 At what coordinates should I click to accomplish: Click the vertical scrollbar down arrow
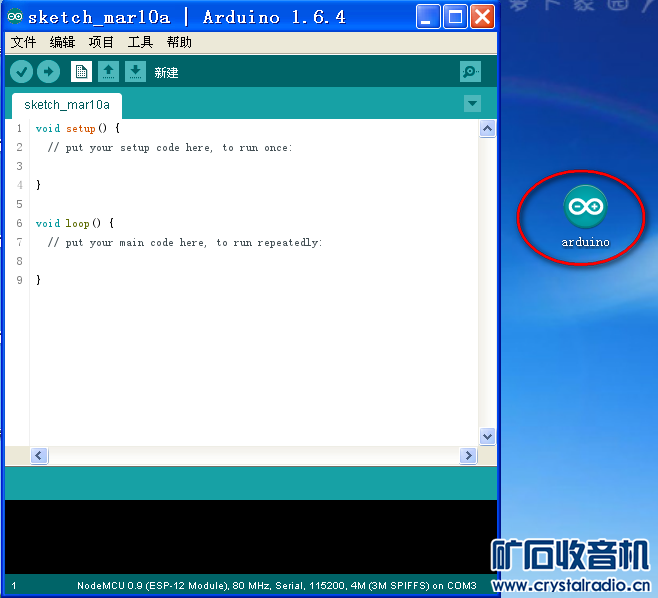tap(487, 436)
